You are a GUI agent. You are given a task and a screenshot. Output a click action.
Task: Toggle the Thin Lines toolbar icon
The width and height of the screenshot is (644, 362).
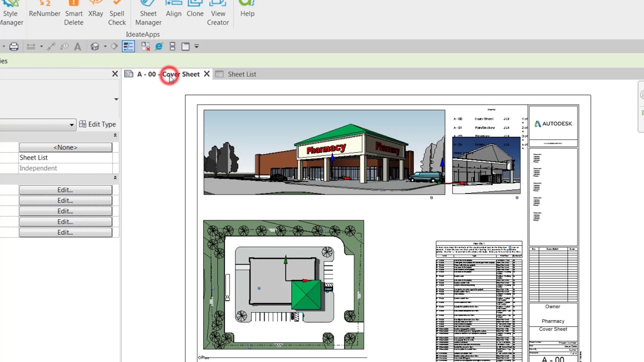pyautogui.click(x=128, y=46)
